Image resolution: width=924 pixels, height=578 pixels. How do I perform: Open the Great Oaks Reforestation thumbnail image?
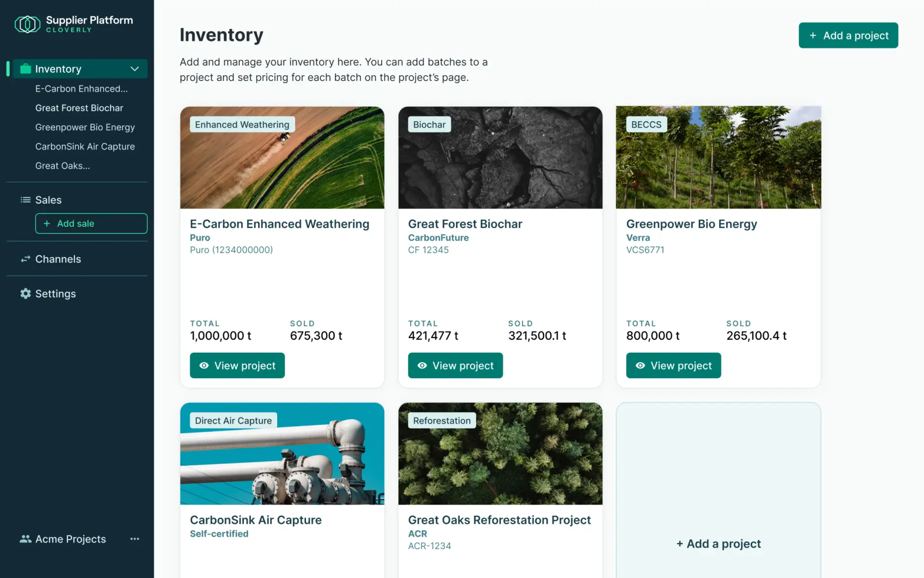(x=500, y=454)
